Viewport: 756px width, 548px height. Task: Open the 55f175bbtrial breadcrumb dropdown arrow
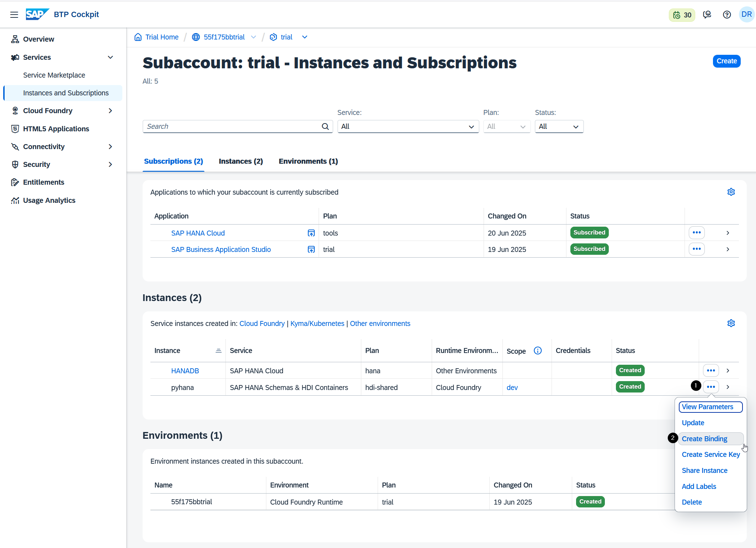pyautogui.click(x=253, y=37)
